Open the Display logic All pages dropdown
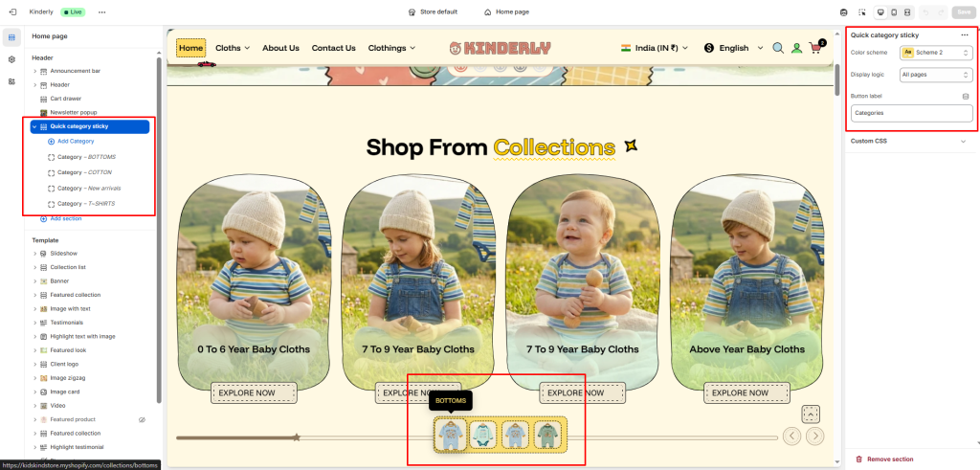 pos(936,75)
